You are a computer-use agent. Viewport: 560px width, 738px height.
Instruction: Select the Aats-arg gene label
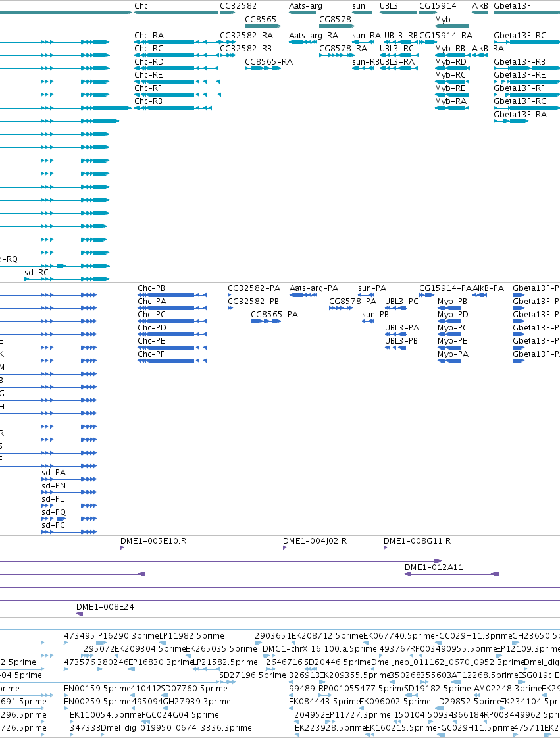pos(305,6)
